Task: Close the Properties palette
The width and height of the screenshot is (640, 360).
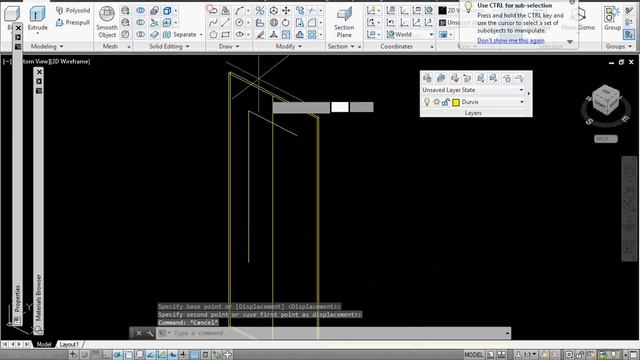Action: point(18,28)
